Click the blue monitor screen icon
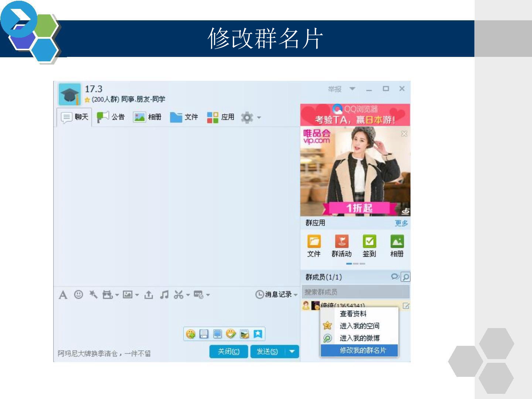This screenshot has height=399, width=532. 217,334
